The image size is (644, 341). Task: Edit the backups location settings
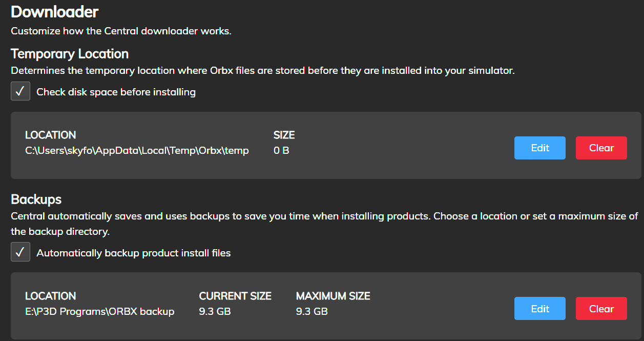pyautogui.click(x=540, y=309)
